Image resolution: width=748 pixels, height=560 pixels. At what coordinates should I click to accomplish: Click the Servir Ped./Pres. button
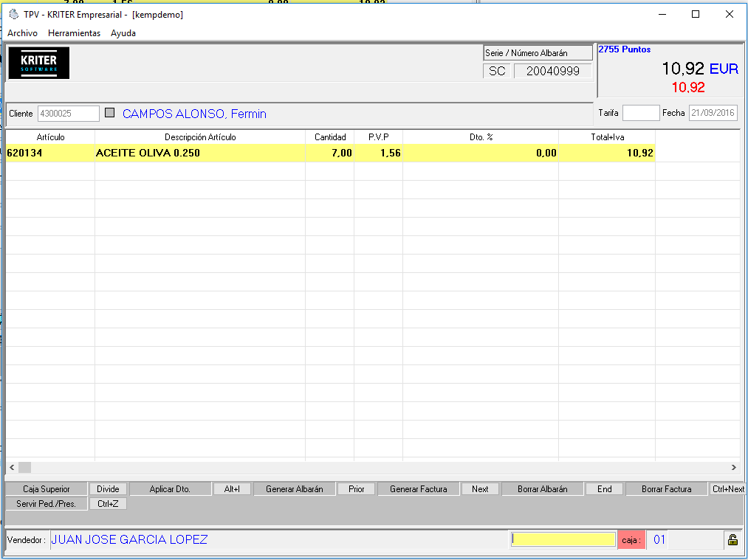(x=47, y=504)
